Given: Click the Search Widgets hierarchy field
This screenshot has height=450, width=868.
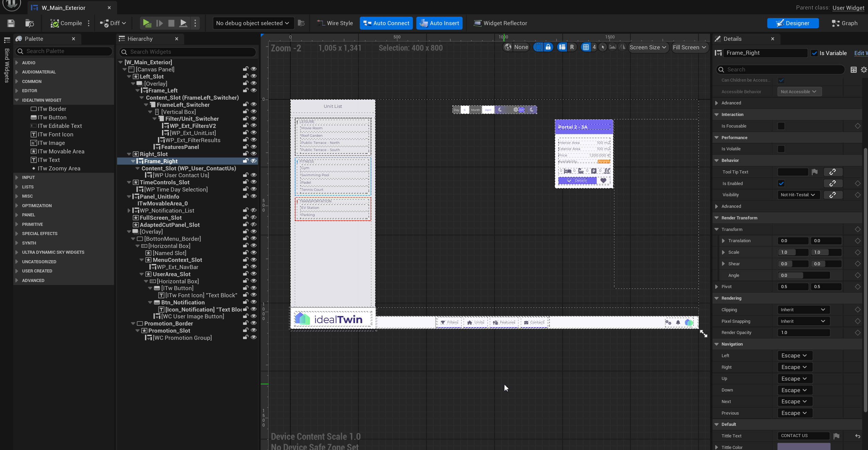Looking at the screenshot, I should pos(188,52).
